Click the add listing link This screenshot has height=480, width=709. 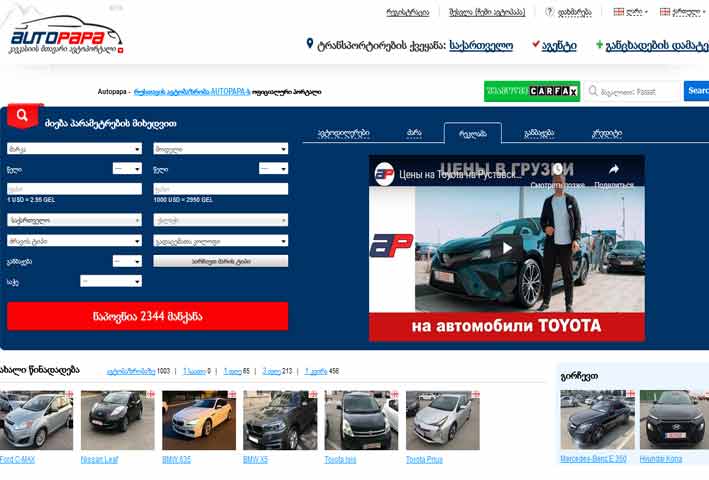click(x=657, y=45)
